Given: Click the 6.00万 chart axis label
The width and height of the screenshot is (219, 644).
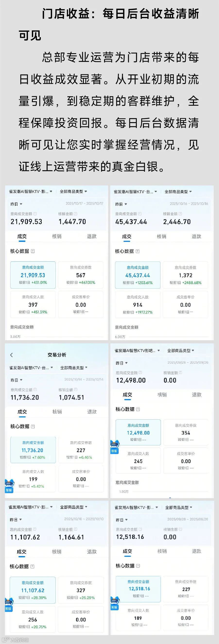Looking at the screenshot, I should tap(120, 337).
